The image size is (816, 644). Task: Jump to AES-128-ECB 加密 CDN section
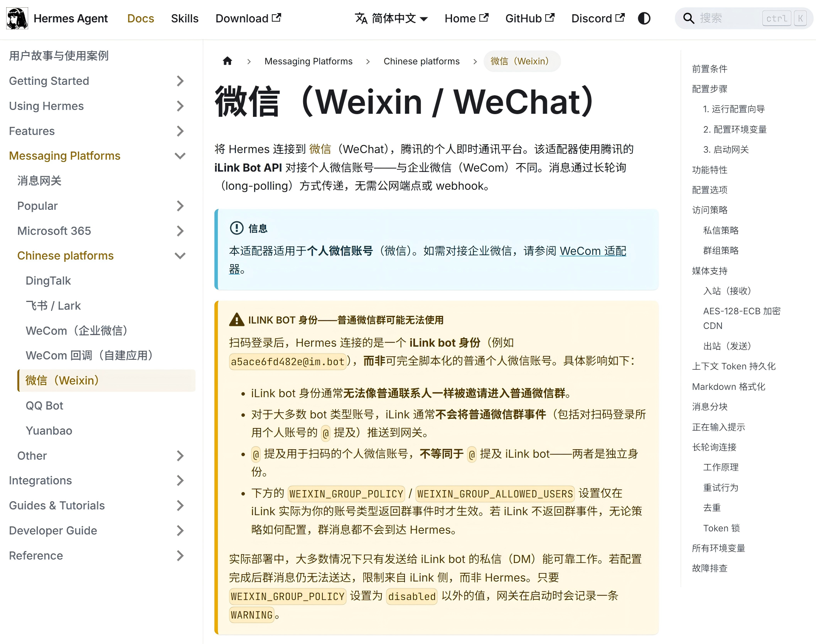coord(742,319)
